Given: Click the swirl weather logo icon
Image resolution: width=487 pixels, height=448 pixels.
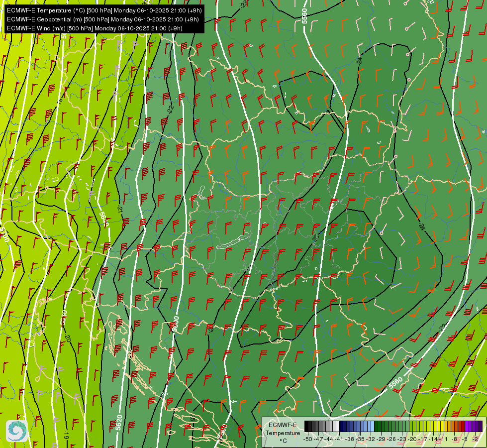Looking at the screenshot, I should (17, 431).
